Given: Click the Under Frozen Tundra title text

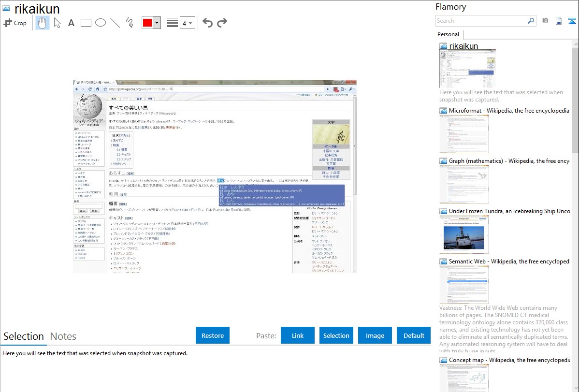Looking at the screenshot, I should pos(509,211).
